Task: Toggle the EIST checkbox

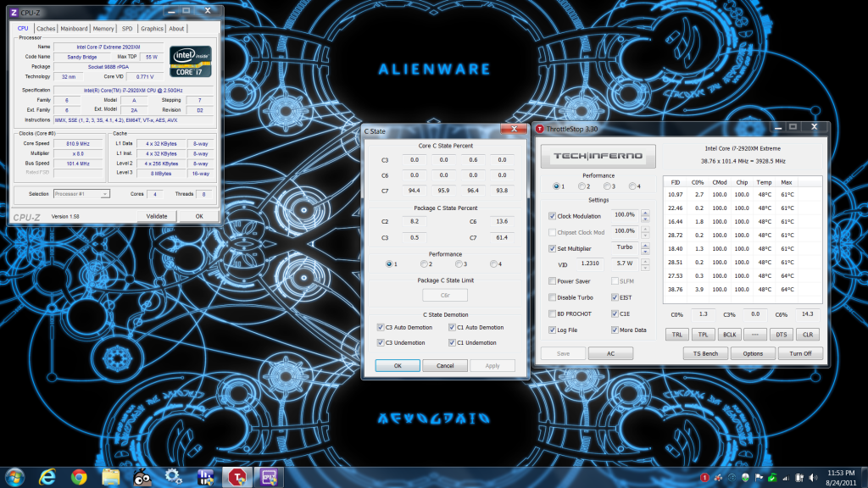Action: [x=615, y=297]
